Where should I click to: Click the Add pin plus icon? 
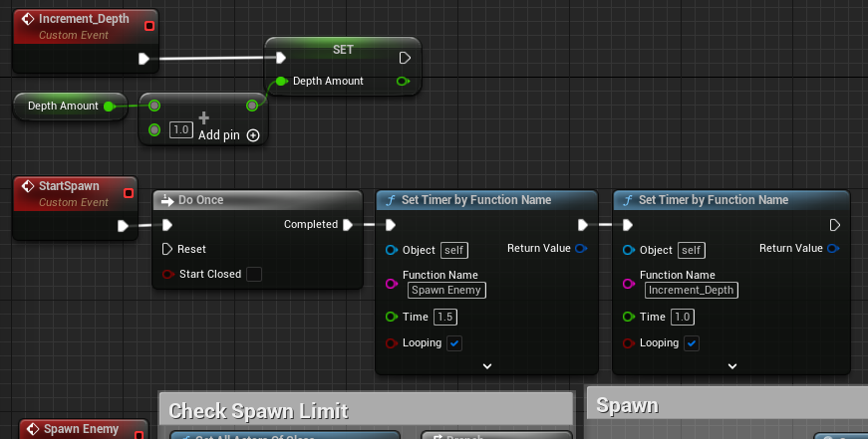(253, 135)
